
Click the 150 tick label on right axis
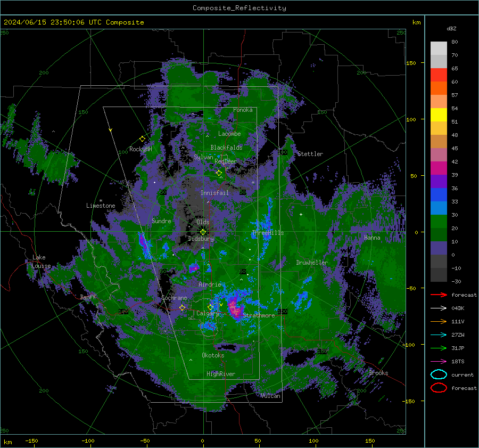pyautogui.click(x=411, y=63)
